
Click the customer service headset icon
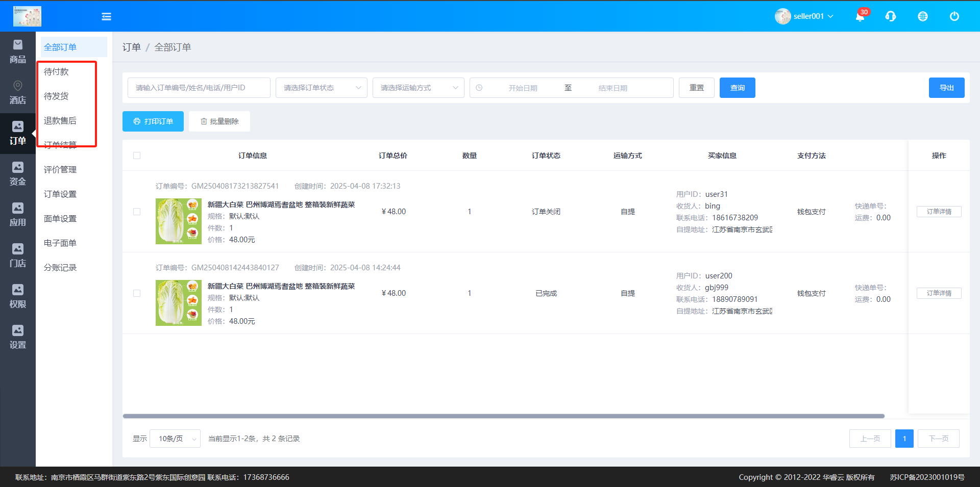click(x=891, y=16)
